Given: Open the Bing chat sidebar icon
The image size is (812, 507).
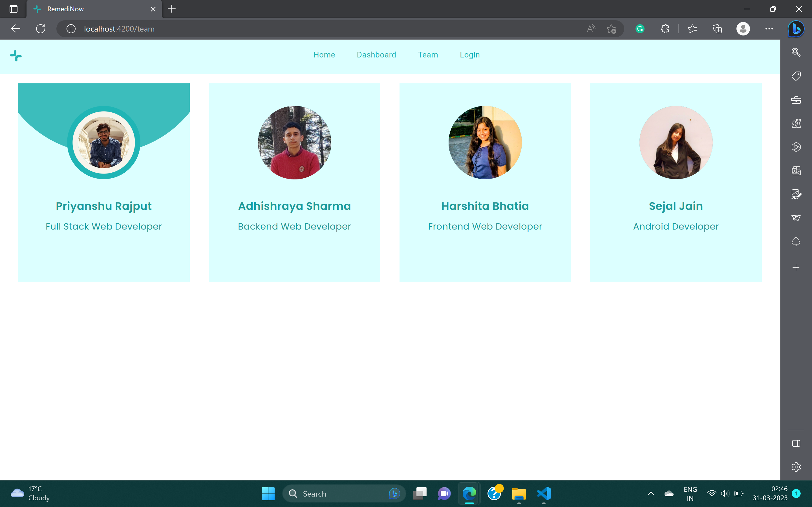Looking at the screenshot, I should pyautogui.click(x=796, y=29).
